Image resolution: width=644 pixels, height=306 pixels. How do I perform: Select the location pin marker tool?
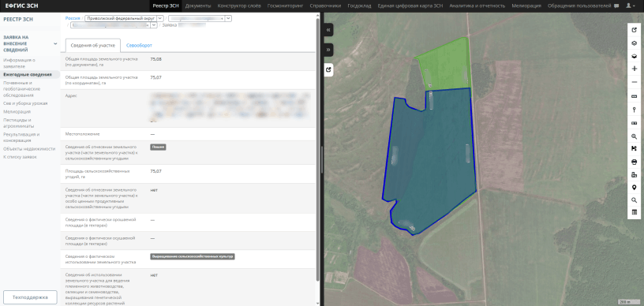tap(635, 187)
